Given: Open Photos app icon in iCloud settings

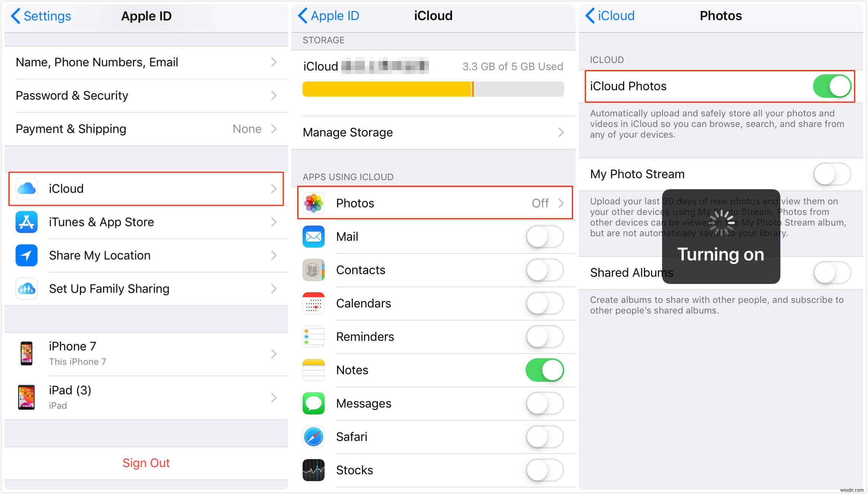Looking at the screenshot, I should pyautogui.click(x=315, y=203).
